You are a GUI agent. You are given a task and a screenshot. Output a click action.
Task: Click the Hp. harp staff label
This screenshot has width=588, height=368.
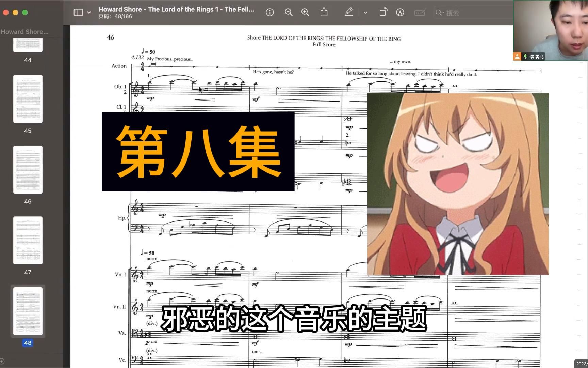[122, 218]
